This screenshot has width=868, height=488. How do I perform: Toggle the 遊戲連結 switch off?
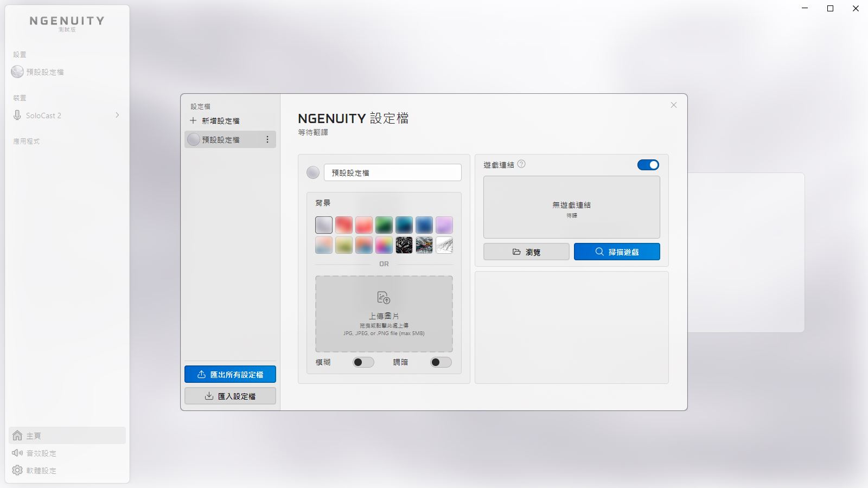pyautogui.click(x=648, y=165)
